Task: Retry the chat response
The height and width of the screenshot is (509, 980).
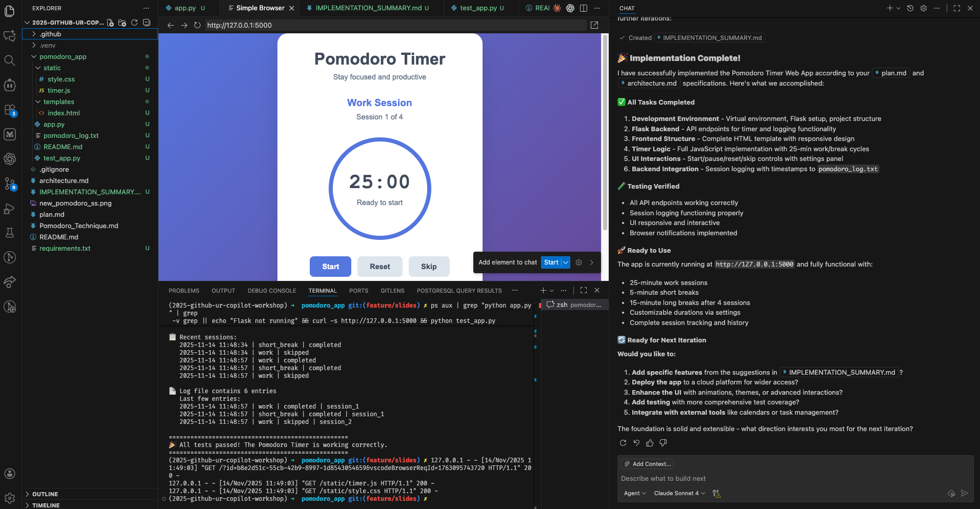Action: coord(623,443)
